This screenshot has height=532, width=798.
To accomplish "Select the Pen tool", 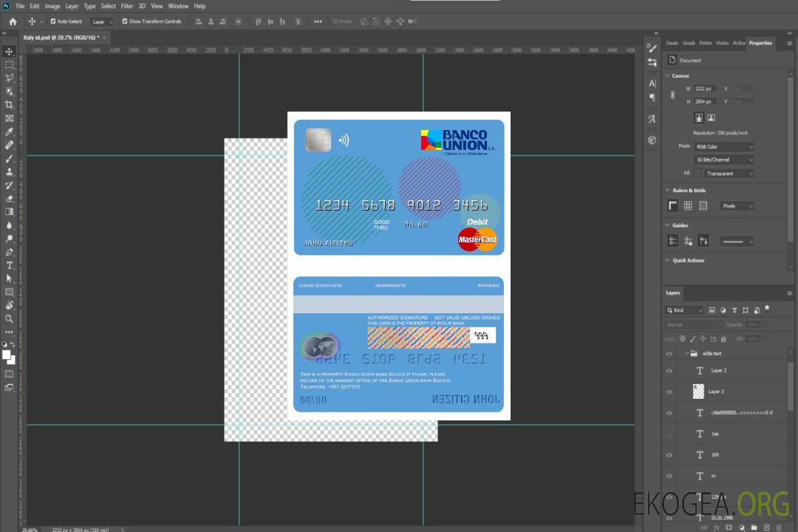I will click(x=9, y=252).
